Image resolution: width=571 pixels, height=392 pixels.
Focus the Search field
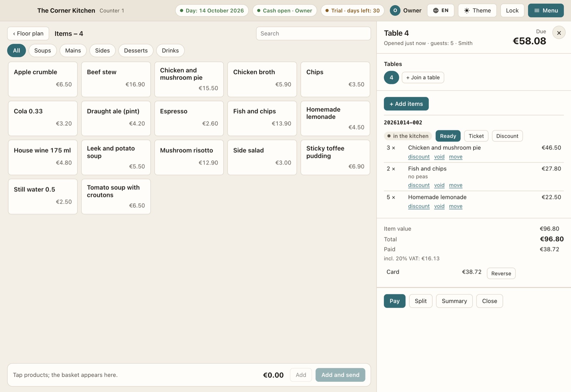click(313, 34)
